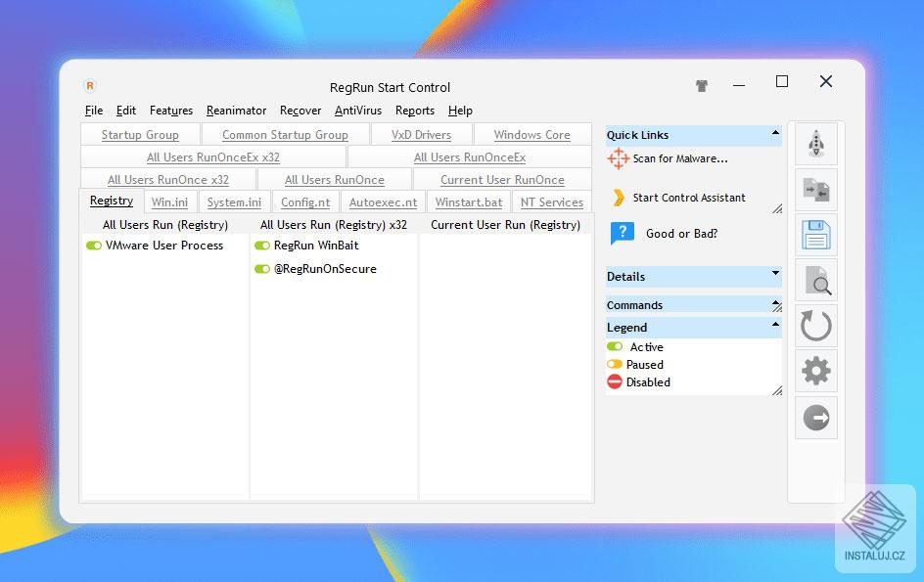Switch to the Win.ini tab
924x582 pixels.
coord(169,202)
